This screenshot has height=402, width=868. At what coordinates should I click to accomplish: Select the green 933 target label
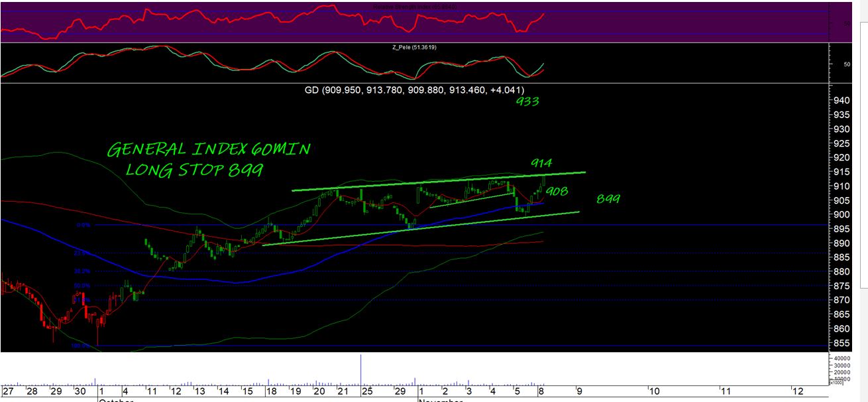click(529, 101)
